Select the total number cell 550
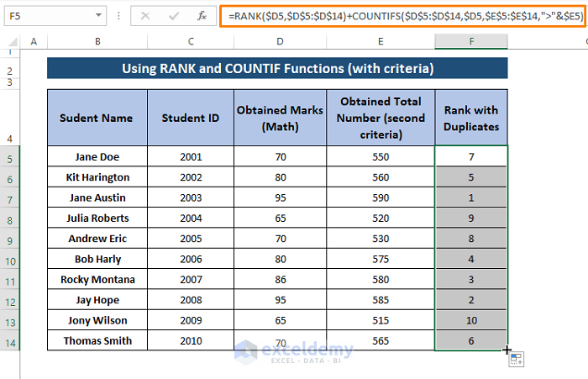Screen dimensions: 588x379 381,156
